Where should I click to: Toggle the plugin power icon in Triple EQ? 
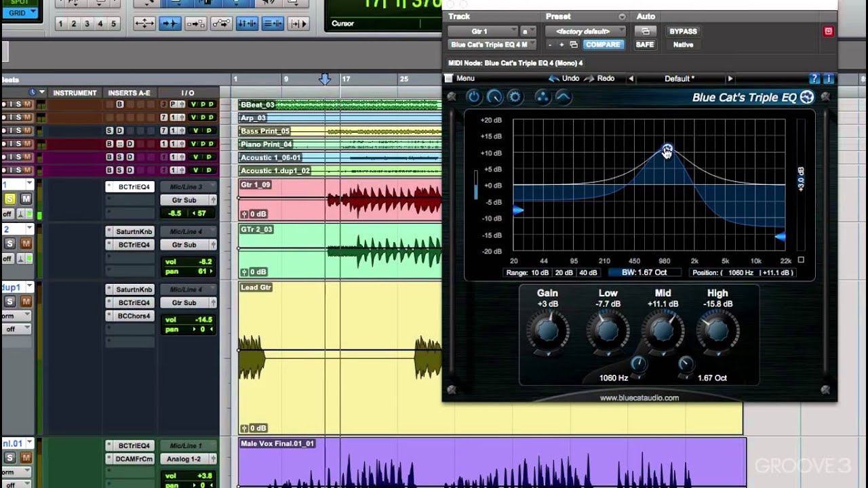tap(473, 97)
